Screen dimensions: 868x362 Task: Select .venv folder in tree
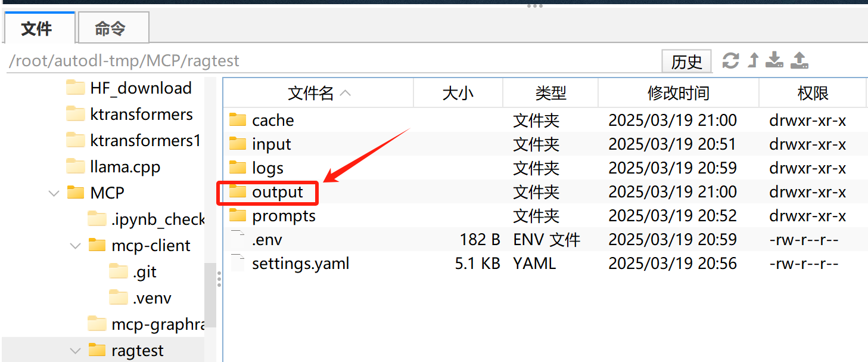(152, 298)
